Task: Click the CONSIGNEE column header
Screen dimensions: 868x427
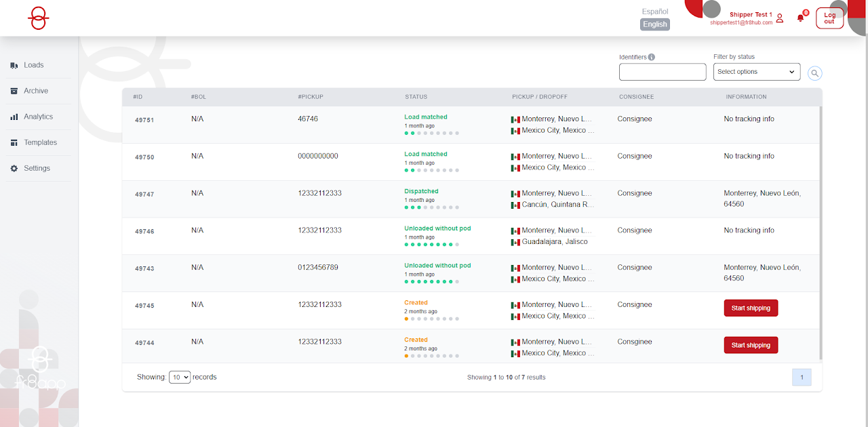Action: [637, 97]
